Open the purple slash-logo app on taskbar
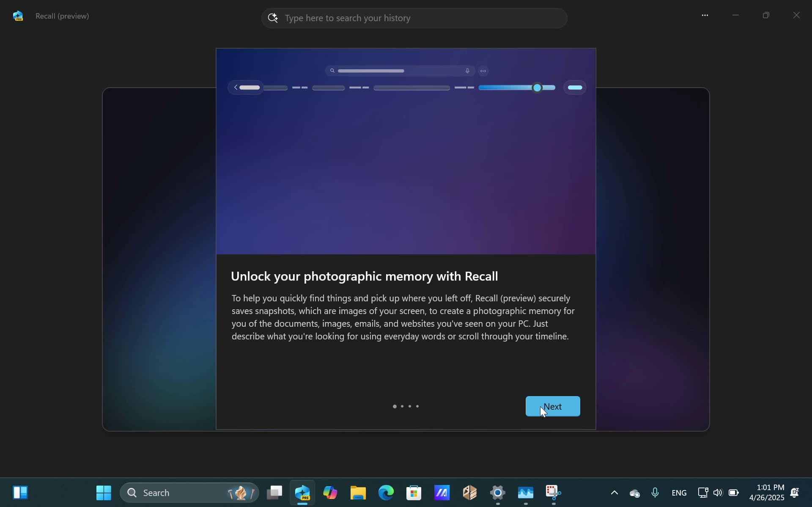 click(x=442, y=493)
